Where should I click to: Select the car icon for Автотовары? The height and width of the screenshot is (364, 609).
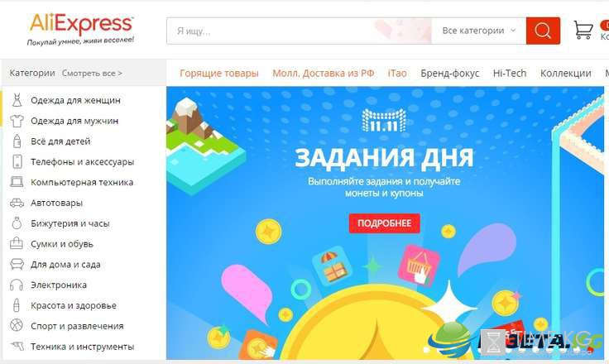tap(17, 203)
